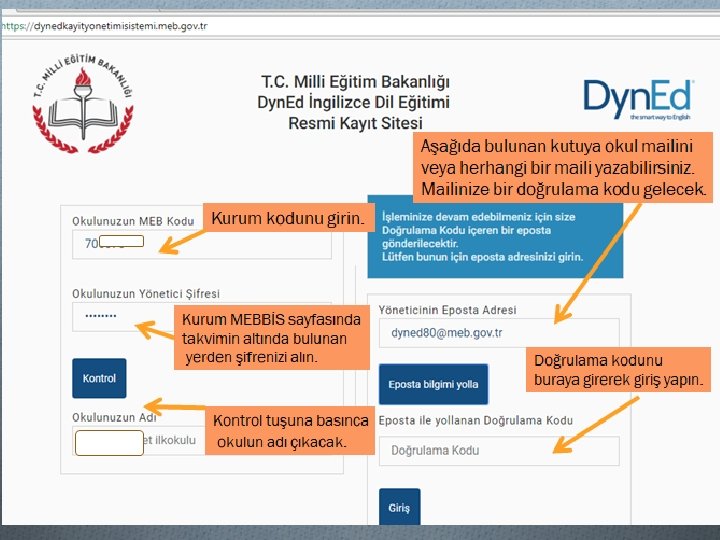The width and height of the screenshot is (720, 540).
Task: Click the blue doğrulama kodu info box
Action: [x=495, y=237]
